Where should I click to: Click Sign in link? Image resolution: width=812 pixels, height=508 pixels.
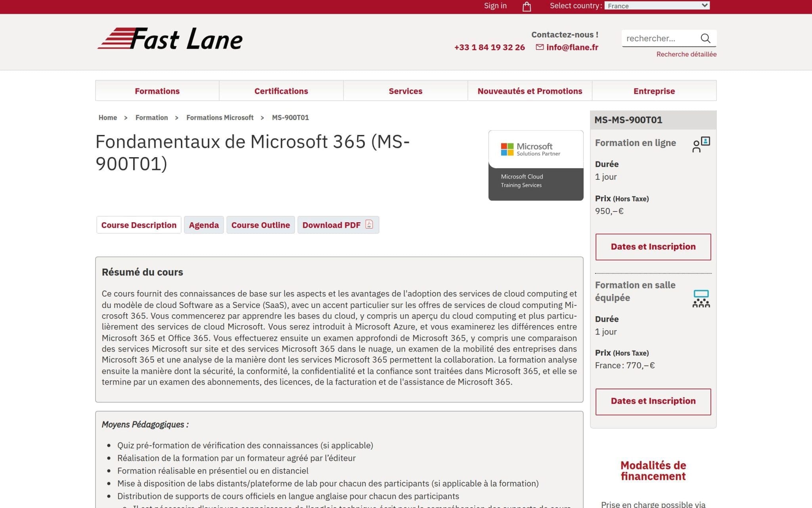click(x=495, y=6)
